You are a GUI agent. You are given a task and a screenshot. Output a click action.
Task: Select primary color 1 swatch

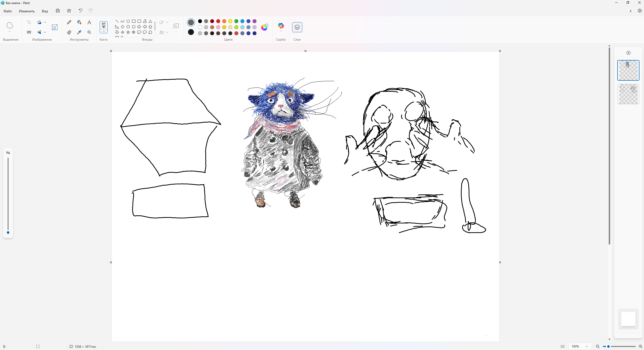(191, 22)
